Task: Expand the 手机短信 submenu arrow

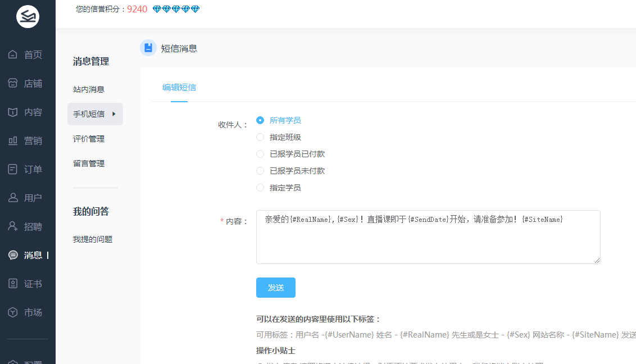Action: 114,114
